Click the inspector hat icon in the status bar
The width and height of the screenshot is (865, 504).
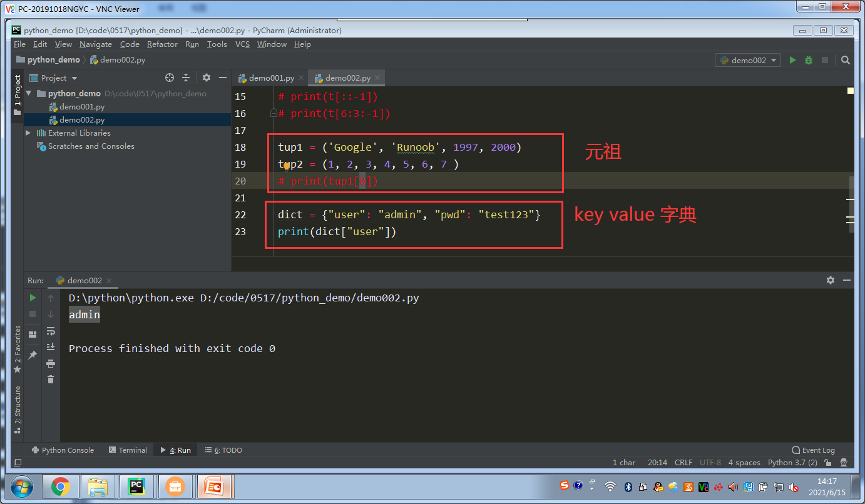pyautogui.click(x=845, y=463)
